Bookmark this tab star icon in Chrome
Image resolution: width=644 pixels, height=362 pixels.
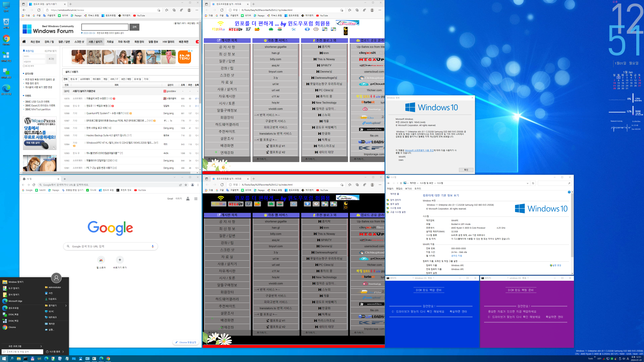click(x=186, y=185)
